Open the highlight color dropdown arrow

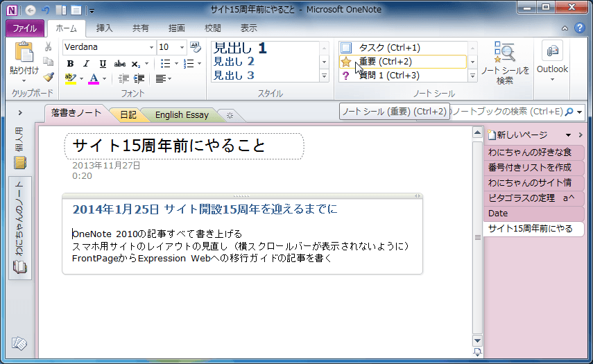81,78
